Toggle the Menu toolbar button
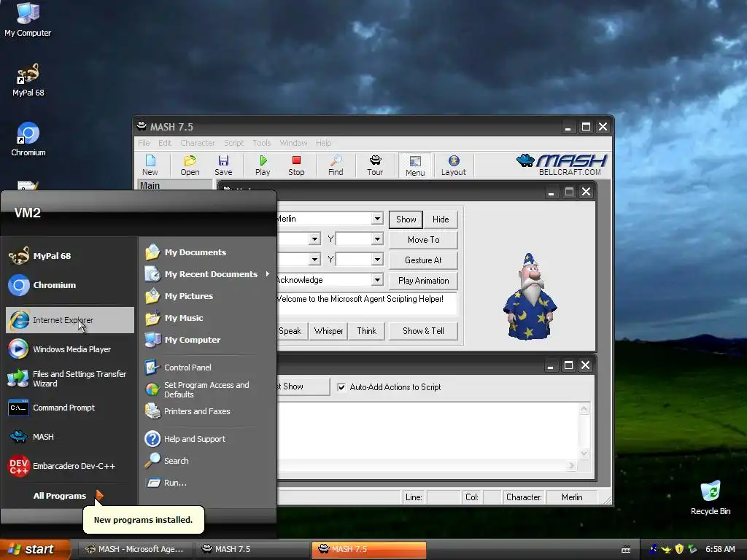Screen dimensions: 747x560 pyautogui.click(x=415, y=165)
